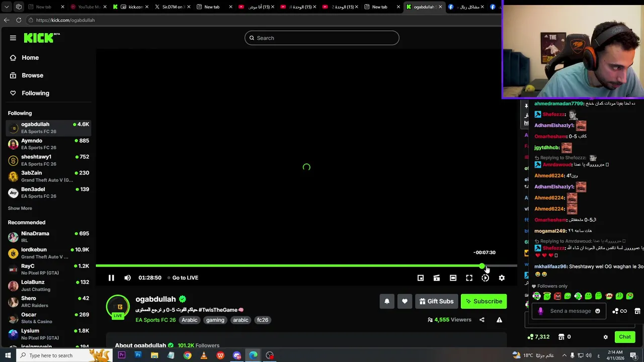Open Ben3adel channel in sidebar
The width and height of the screenshot is (644, 362).
(48, 193)
